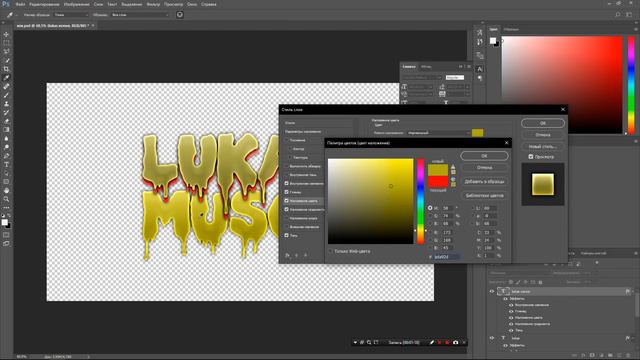
Task: Select the Eyedropper tool in the toolbar
Action: coord(6,78)
